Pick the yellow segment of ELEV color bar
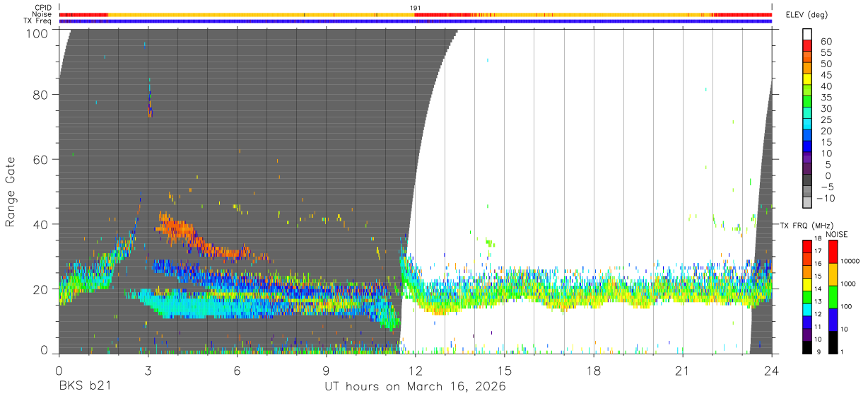 pos(807,80)
